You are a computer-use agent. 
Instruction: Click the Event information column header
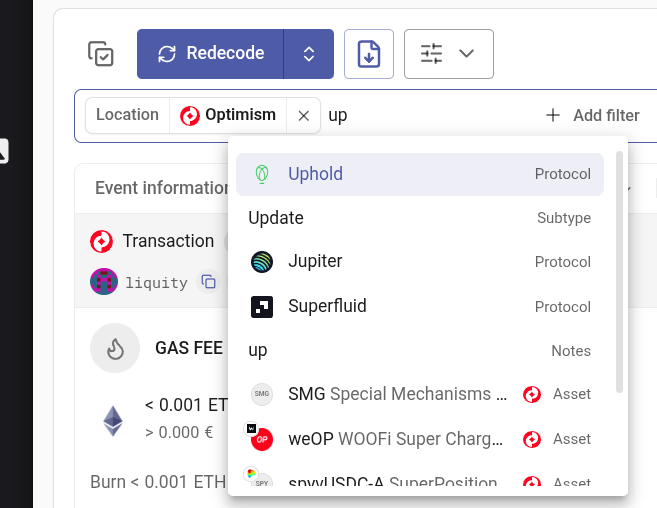tap(162, 188)
